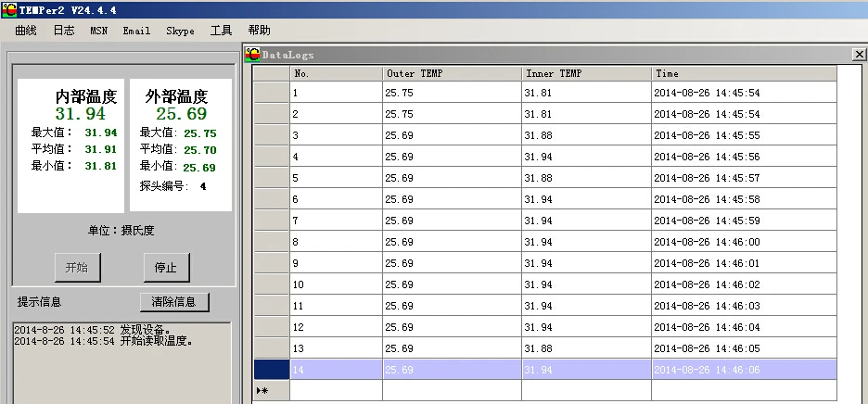Viewport: 868px width, 404px height.
Task: Click the No. cell showing 10
Action: [x=336, y=284]
